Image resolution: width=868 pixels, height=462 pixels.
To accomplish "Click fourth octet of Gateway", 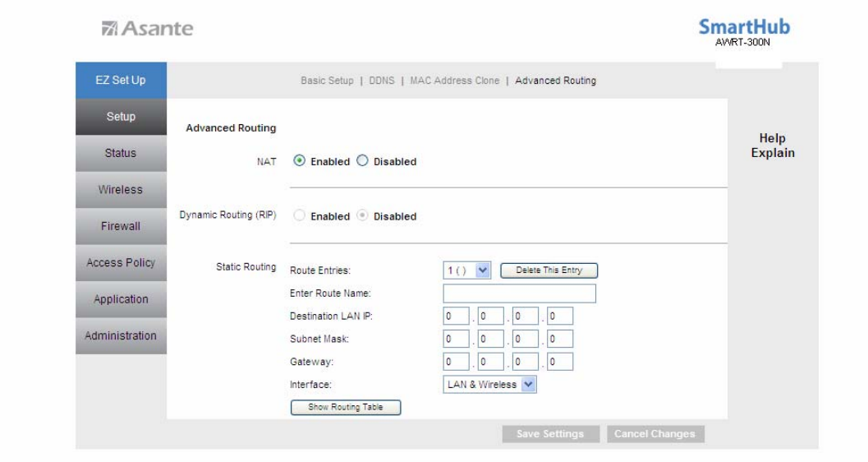I will point(560,362).
